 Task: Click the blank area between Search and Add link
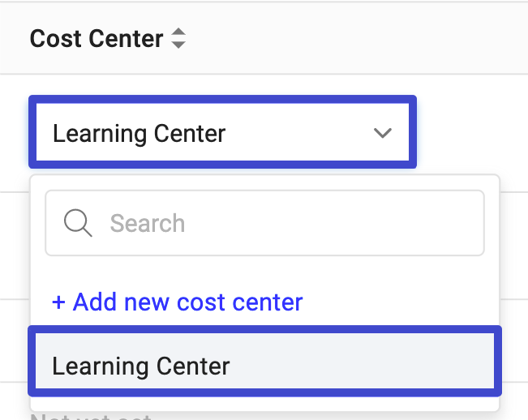pyautogui.click(x=264, y=272)
